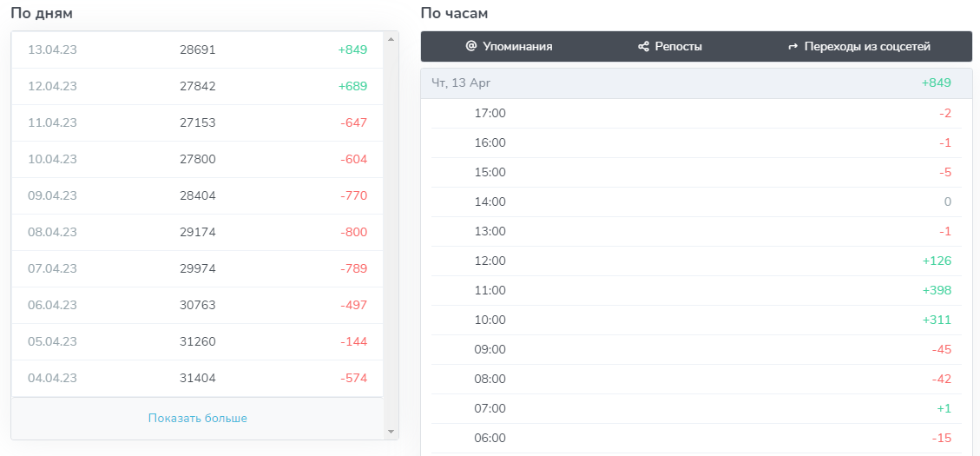Click the subscriber count 27800

[x=198, y=160]
